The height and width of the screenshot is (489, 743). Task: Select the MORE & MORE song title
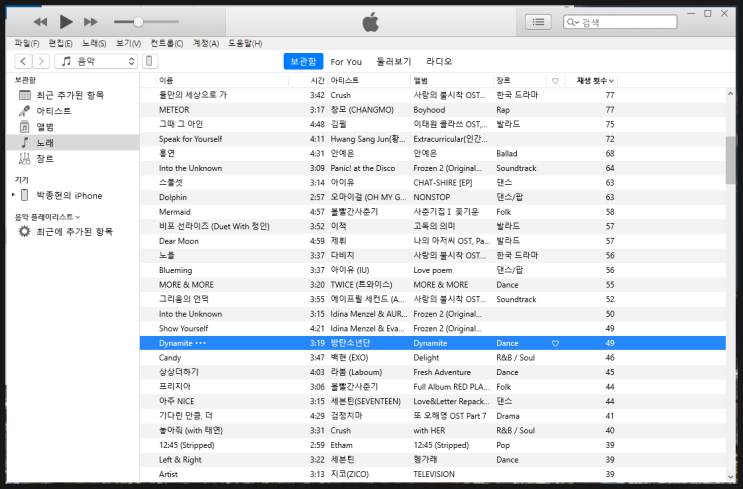[186, 285]
